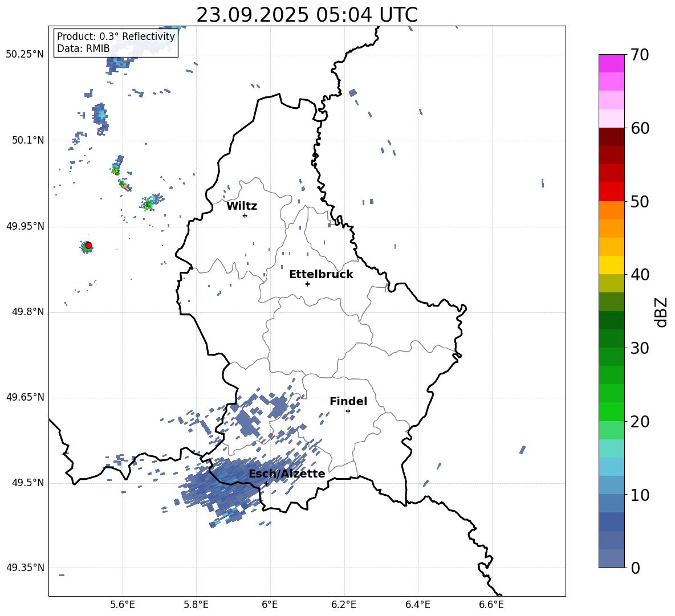The height and width of the screenshot is (616, 675).
Task: Click the green echo cell near 49.99°N, 5.67°E
Action: point(149,203)
